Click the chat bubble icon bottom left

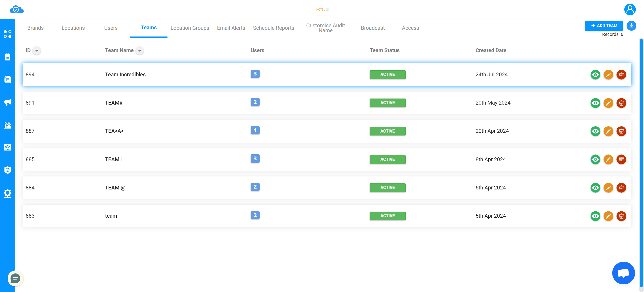(15, 278)
